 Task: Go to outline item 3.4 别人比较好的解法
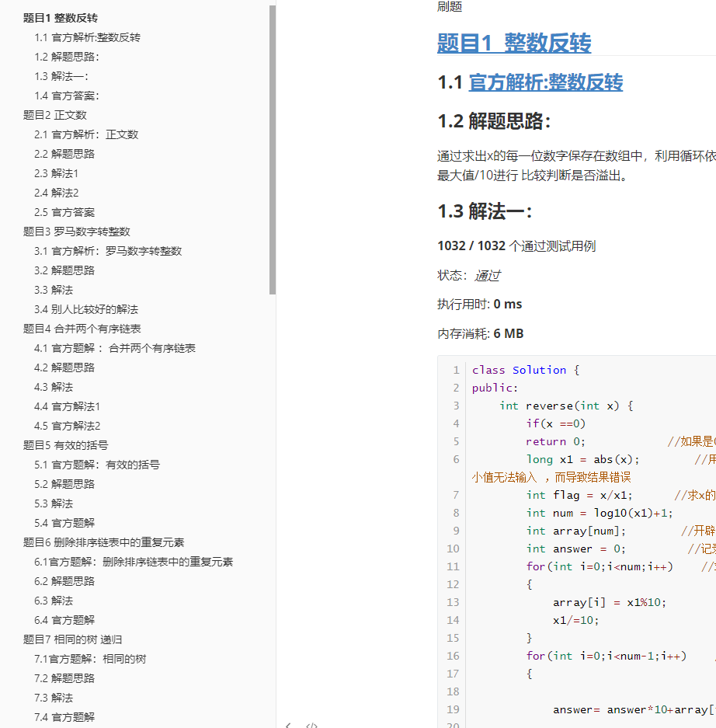[86, 310]
